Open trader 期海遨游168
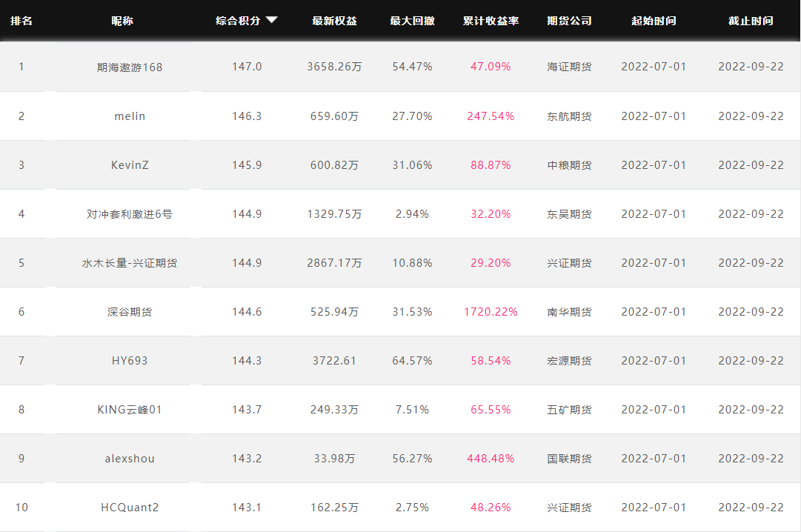This screenshot has width=801, height=532. (x=130, y=67)
